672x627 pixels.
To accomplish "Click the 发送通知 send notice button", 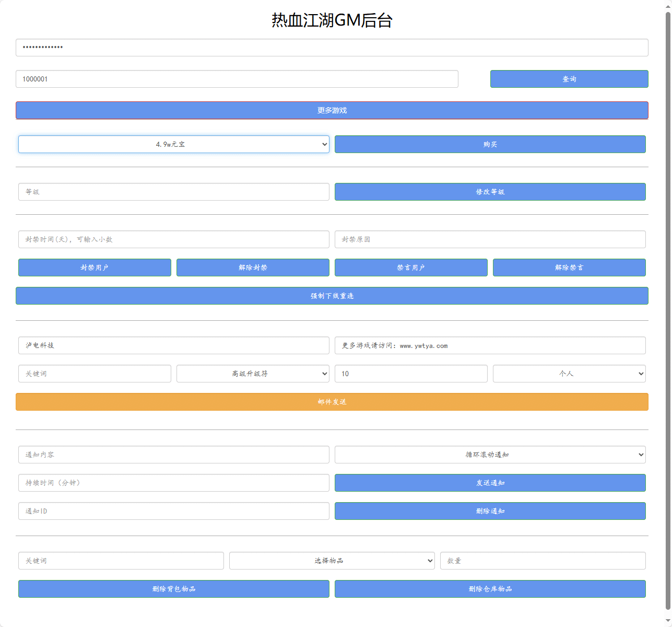I will [490, 483].
